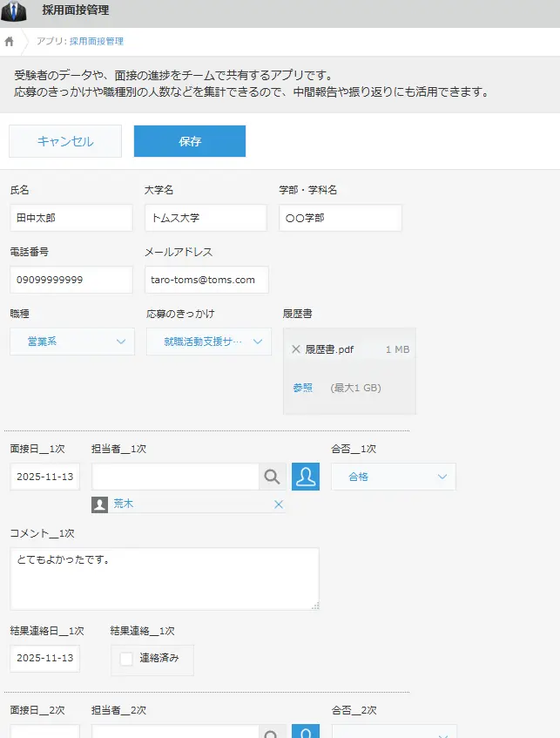Click the 荒木 user name link
Viewport: 560px width, 738px height.
tap(123, 504)
